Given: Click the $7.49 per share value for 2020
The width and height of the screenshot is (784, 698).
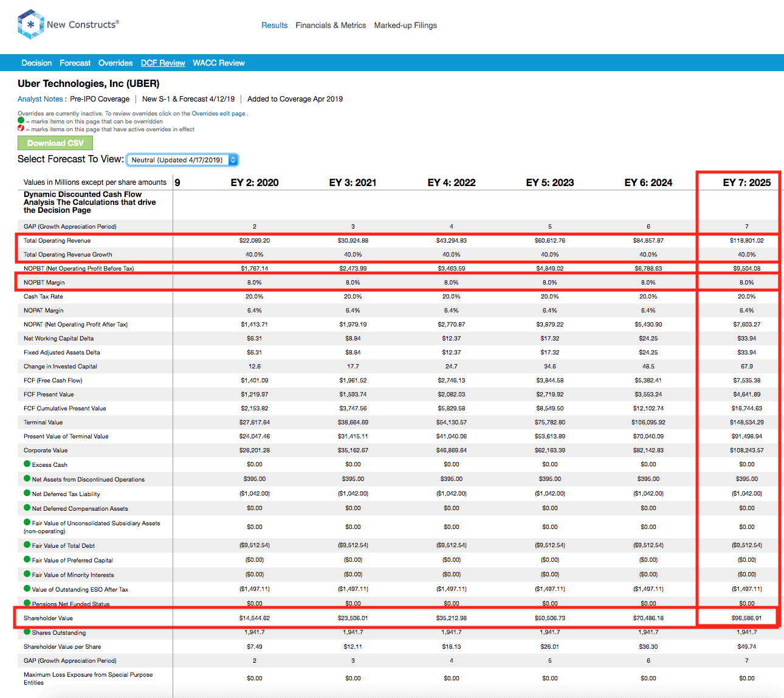Looking at the screenshot, I should (x=255, y=647).
